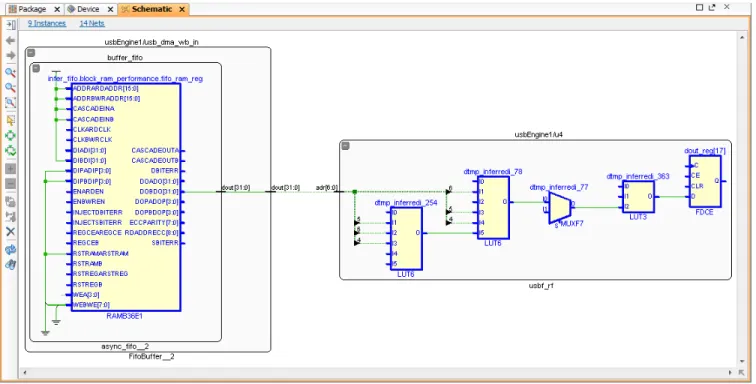Click the Previous (back arrow) toolbar icon
Viewport: 756px width, 384px height.
click(x=10, y=41)
